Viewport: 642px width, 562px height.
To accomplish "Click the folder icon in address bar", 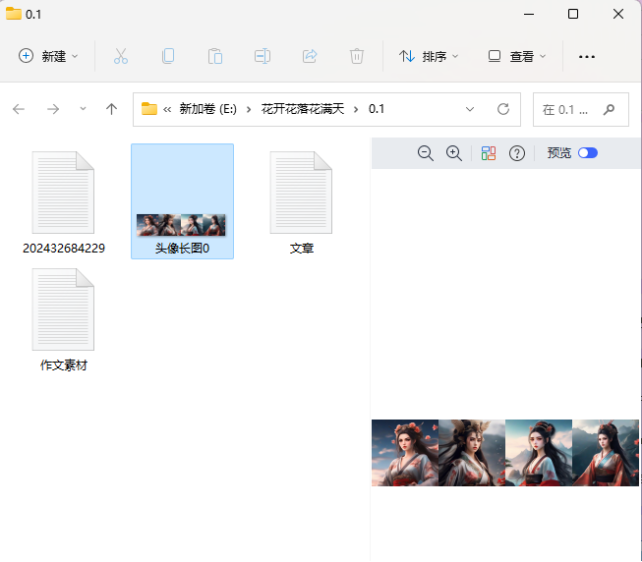I will (149, 109).
